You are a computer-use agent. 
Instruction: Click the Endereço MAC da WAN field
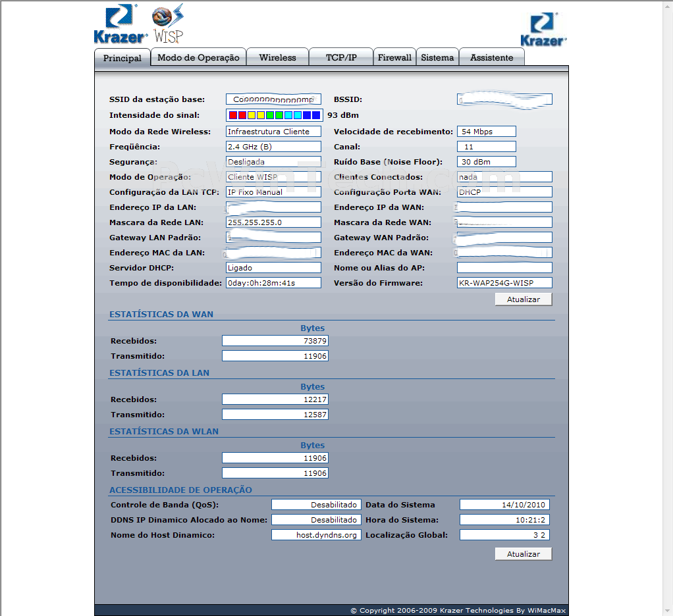coord(504,253)
